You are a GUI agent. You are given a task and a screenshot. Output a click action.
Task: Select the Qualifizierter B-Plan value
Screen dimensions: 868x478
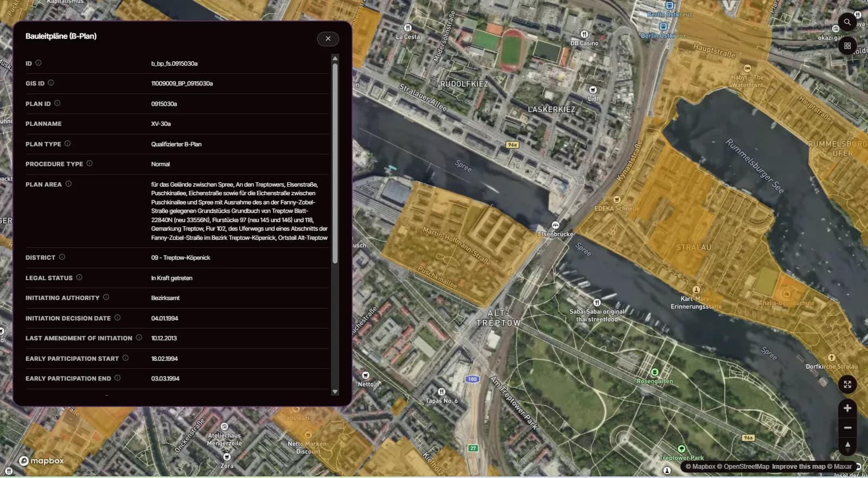tap(176, 144)
